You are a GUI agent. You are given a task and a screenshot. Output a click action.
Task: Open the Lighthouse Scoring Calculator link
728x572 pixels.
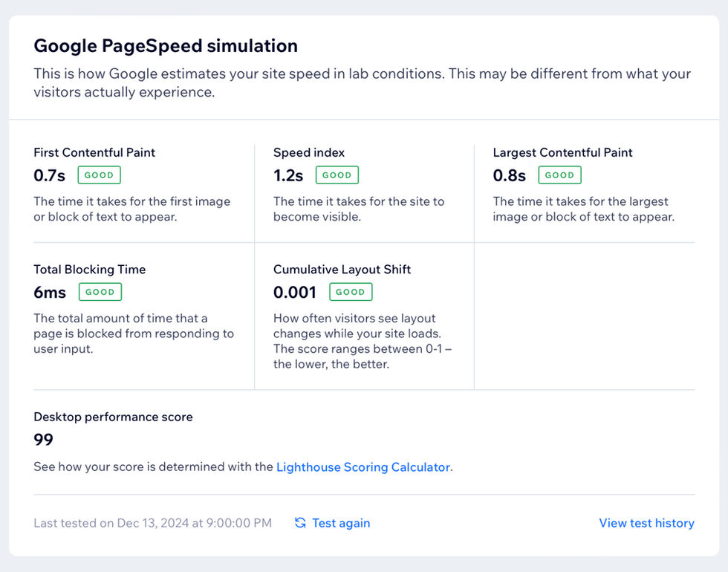tap(363, 467)
